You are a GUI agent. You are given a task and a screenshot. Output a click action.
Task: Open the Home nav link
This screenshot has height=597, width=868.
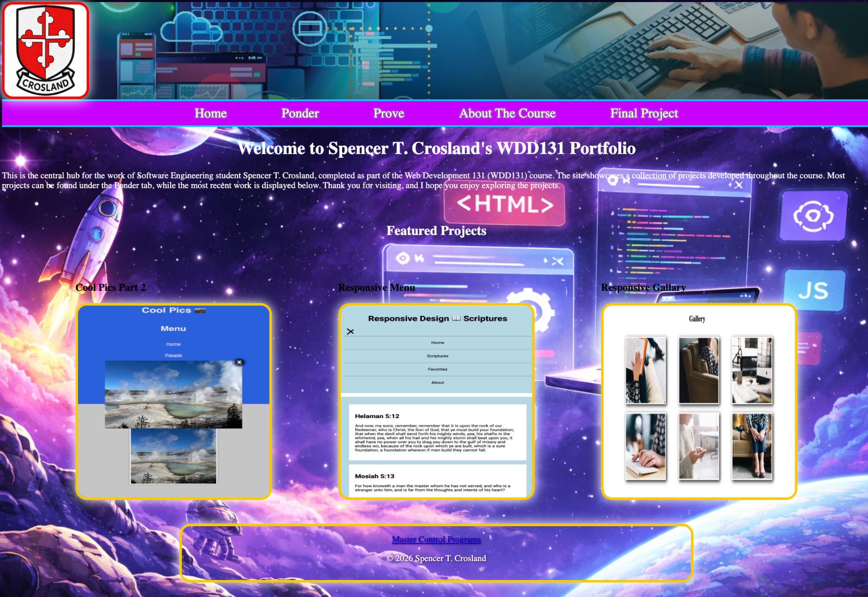coord(211,113)
